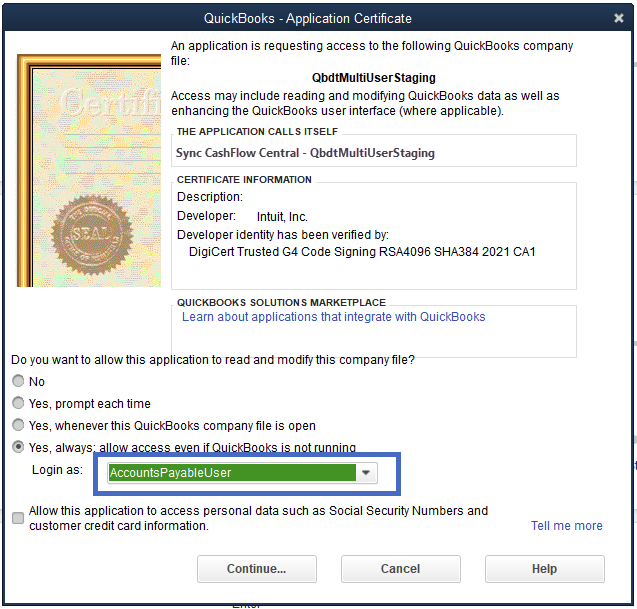This screenshot has width=637, height=609.
Task: Close the Application Certificate dialog
Action: (619, 18)
